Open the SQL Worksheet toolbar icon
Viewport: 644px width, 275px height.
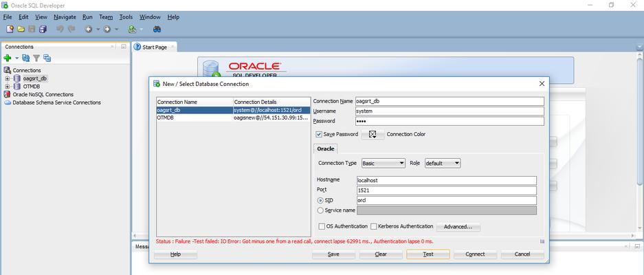point(132,29)
